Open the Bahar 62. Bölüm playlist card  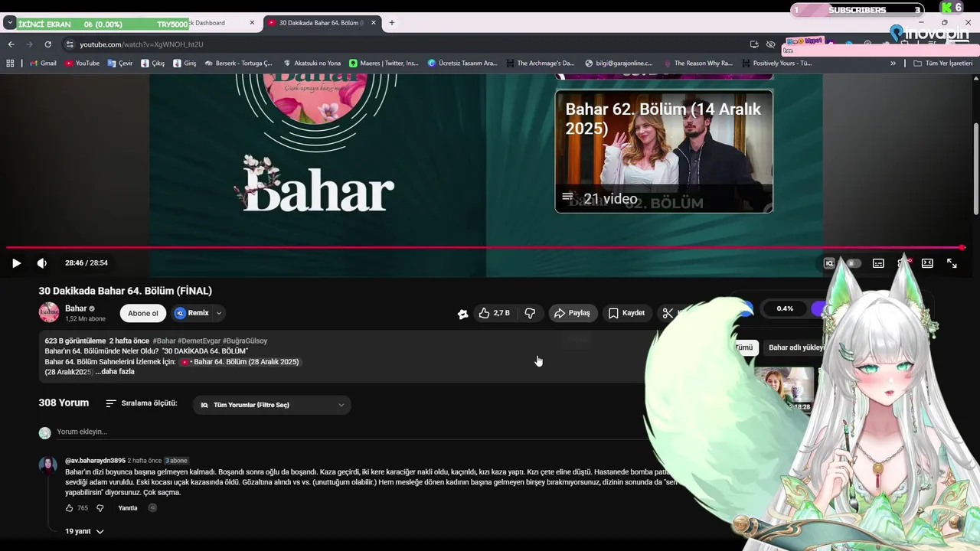coord(664,152)
